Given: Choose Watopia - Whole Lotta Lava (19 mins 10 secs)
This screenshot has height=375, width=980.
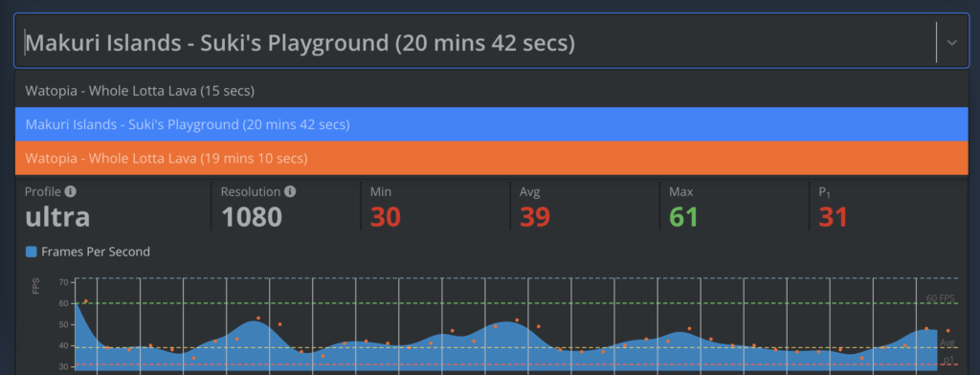Looking at the screenshot, I should [x=491, y=158].
